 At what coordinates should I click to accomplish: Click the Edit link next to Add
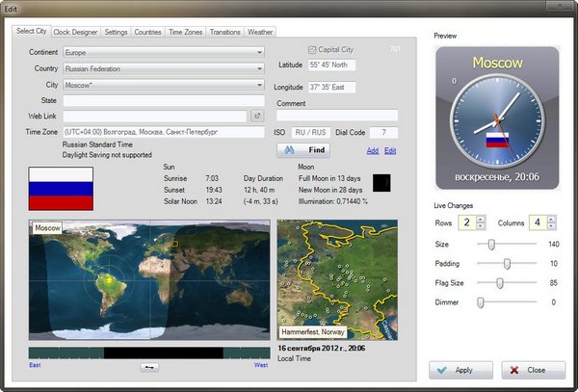click(390, 150)
